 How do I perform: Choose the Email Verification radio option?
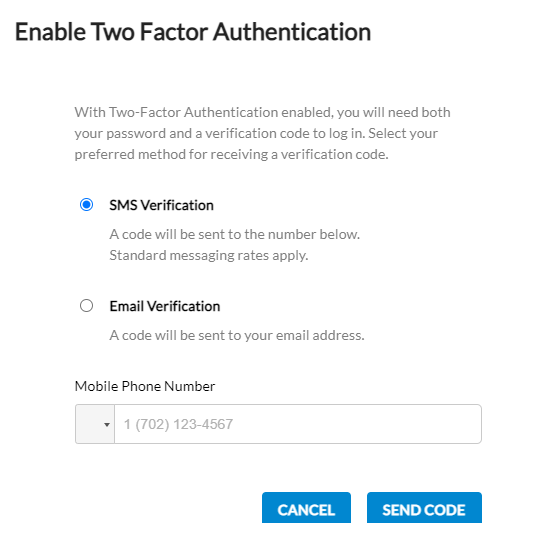point(86,306)
